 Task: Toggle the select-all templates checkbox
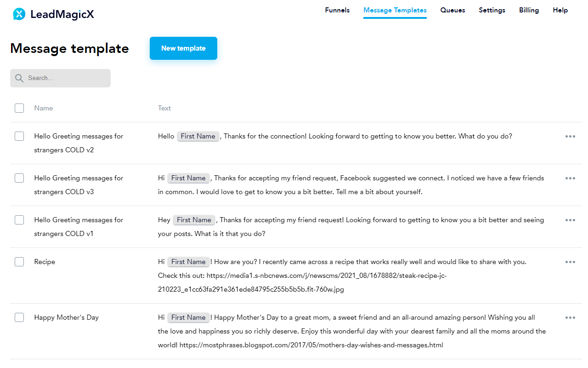(x=19, y=108)
